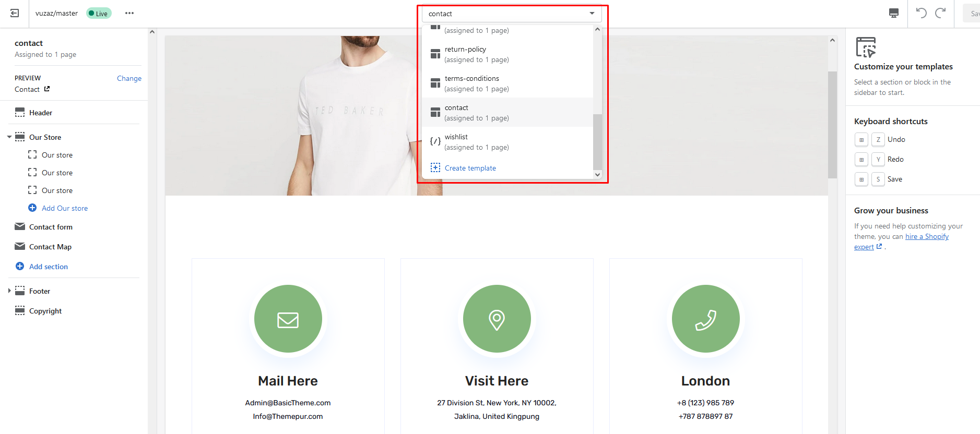Expand the Footer section

point(9,291)
